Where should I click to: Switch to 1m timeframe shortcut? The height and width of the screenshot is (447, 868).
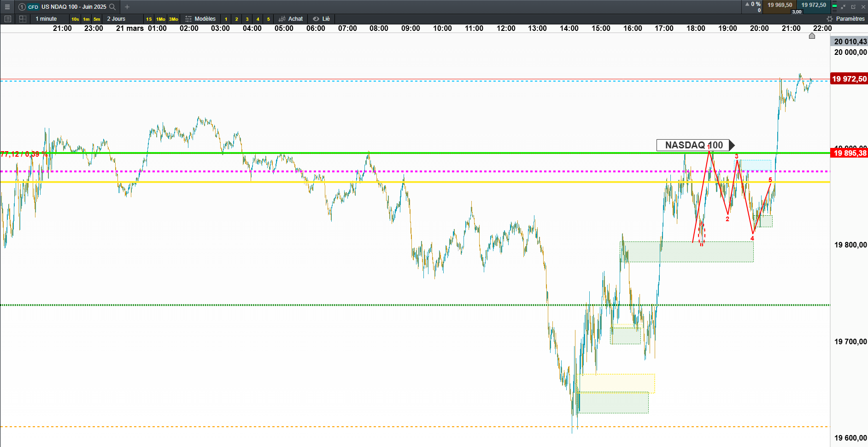pyautogui.click(x=86, y=19)
